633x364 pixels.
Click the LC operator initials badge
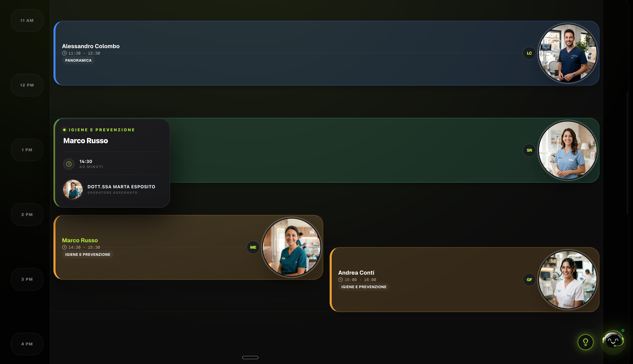point(529,53)
